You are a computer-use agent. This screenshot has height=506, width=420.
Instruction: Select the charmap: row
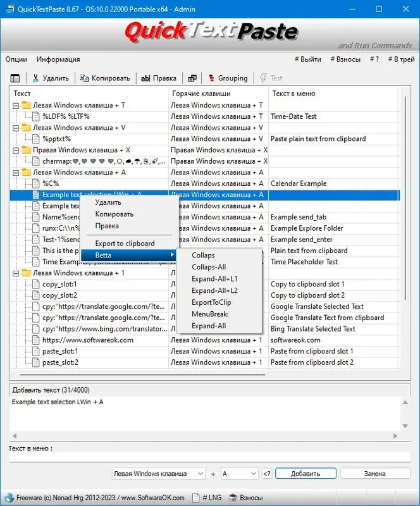205,161
